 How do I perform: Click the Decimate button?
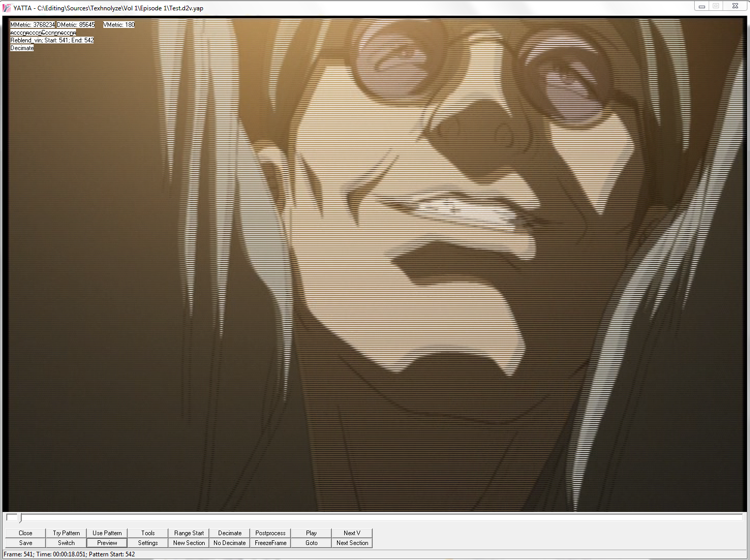(x=229, y=533)
